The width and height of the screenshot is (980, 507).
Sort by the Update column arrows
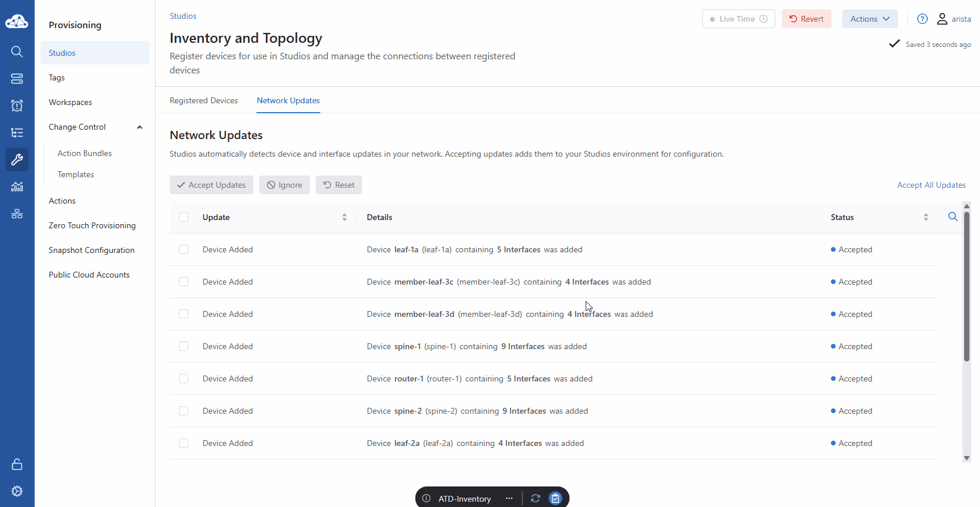point(344,217)
